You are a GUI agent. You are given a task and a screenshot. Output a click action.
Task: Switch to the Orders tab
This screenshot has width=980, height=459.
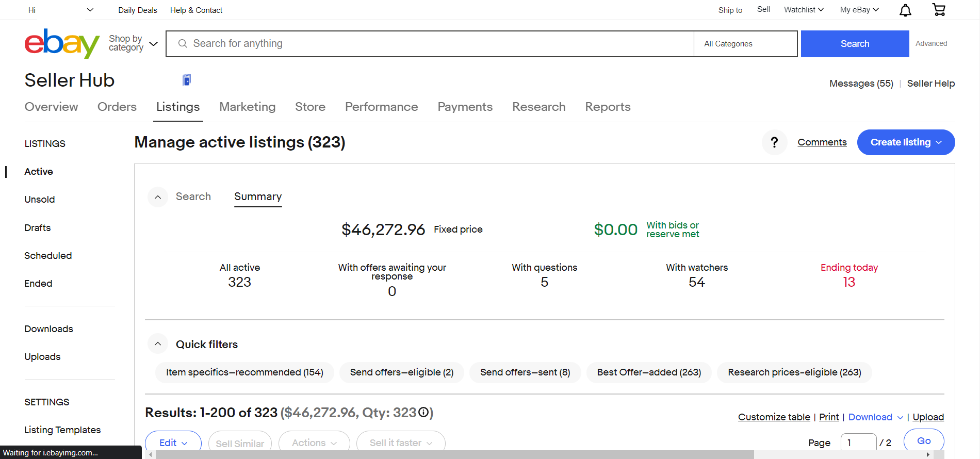pos(117,107)
